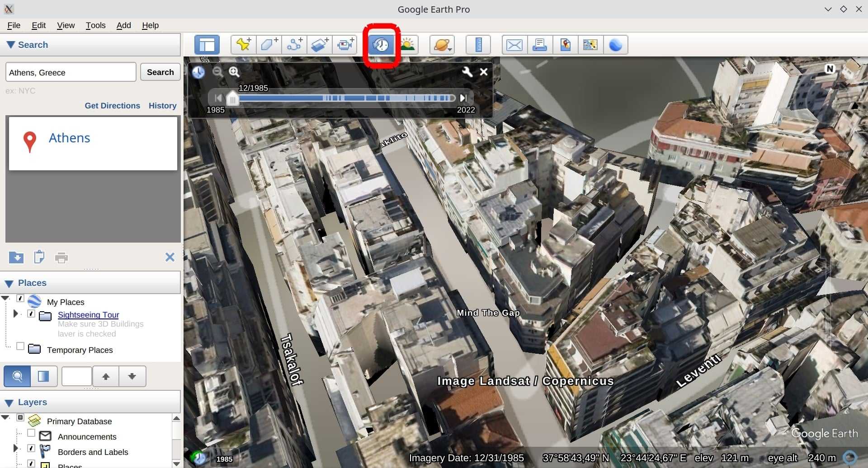Focus the search box containing Athens, Greece
This screenshot has width=868, height=468.
pyautogui.click(x=71, y=72)
